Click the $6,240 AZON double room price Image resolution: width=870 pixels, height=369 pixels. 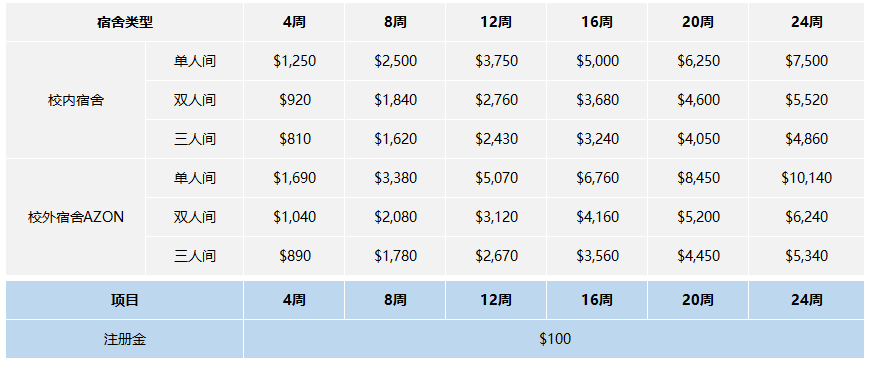pos(806,217)
